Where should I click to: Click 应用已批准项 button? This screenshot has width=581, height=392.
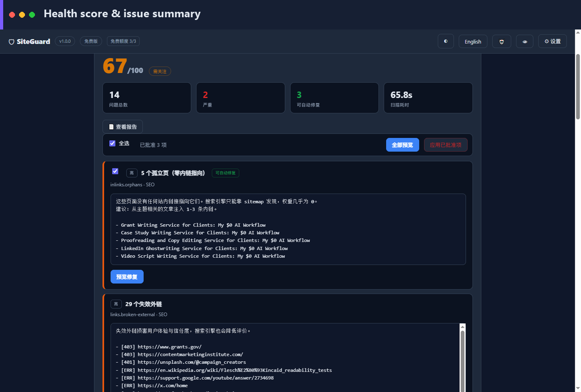446,145
